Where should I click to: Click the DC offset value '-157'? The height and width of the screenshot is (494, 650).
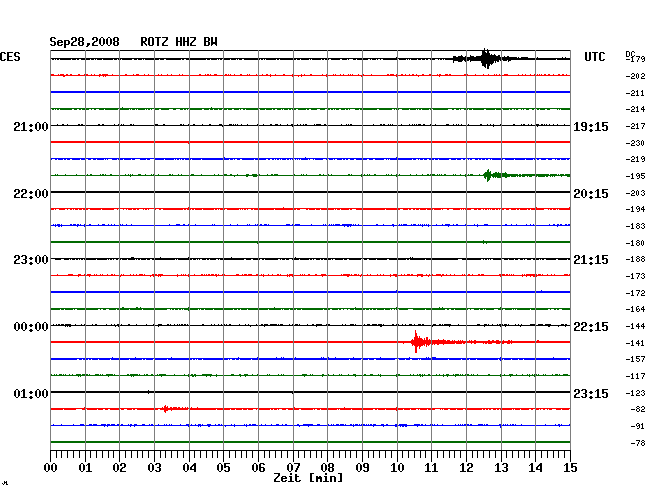coord(635,359)
